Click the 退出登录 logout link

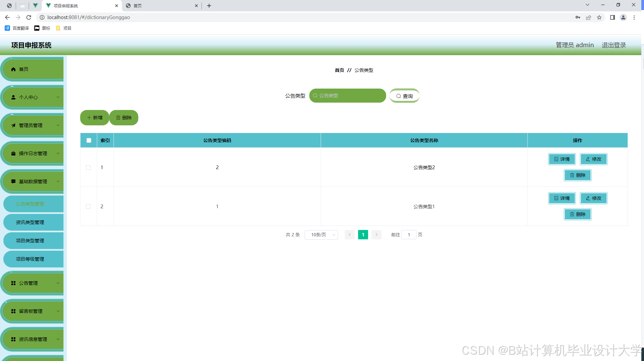pyautogui.click(x=614, y=45)
